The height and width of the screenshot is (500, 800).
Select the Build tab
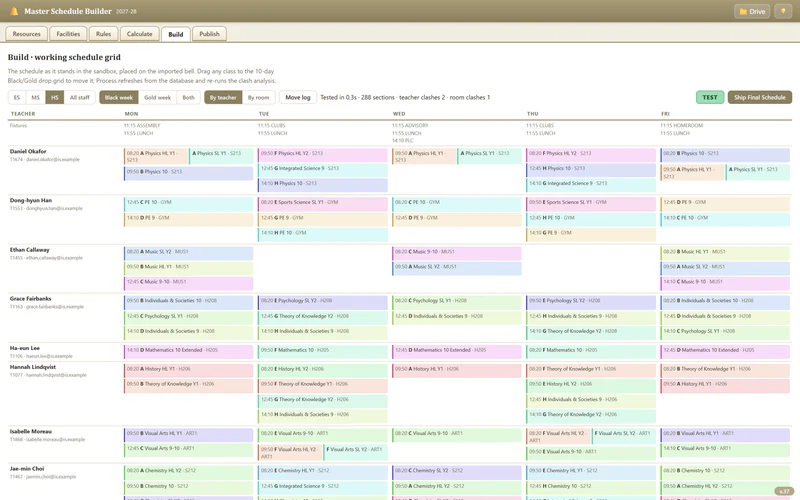tap(176, 34)
